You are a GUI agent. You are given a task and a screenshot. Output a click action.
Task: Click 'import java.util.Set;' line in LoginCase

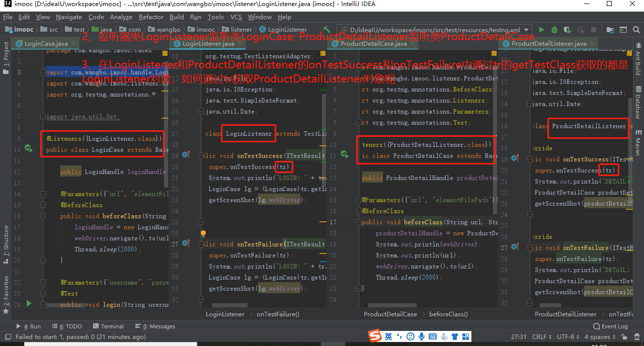(x=84, y=117)
